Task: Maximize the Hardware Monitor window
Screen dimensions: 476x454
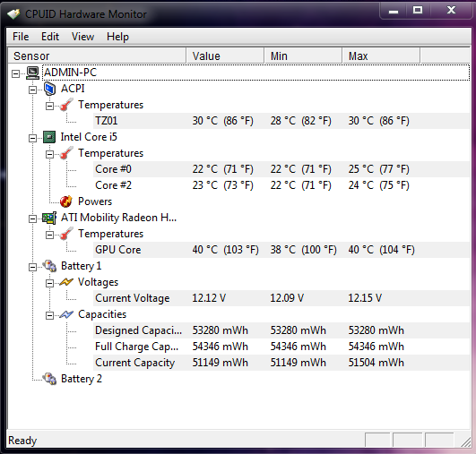Action: click(418, 11)
